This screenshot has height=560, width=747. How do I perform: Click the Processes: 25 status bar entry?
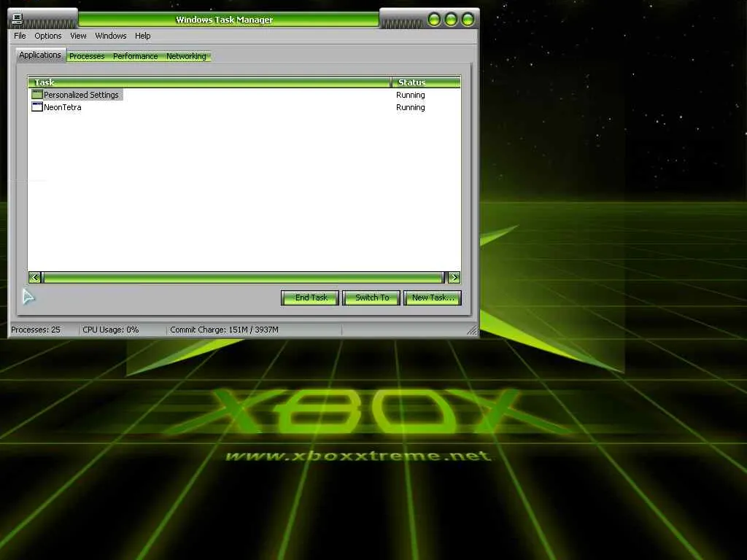(x=36, y=330)
